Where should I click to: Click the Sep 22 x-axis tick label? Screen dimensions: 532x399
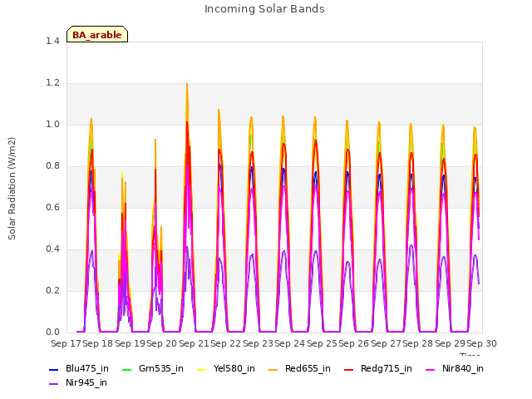click(225, 343)
